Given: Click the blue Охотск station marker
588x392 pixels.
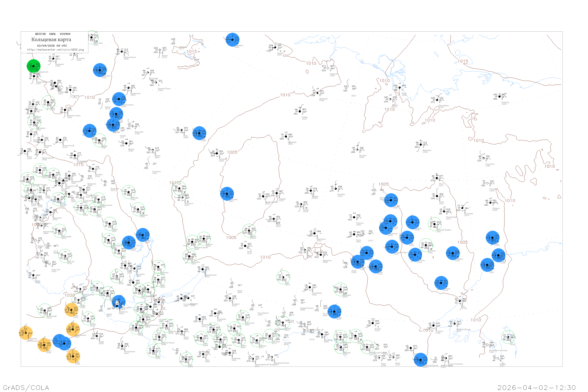Looking at the screenshot, I should tap(498, 255).
